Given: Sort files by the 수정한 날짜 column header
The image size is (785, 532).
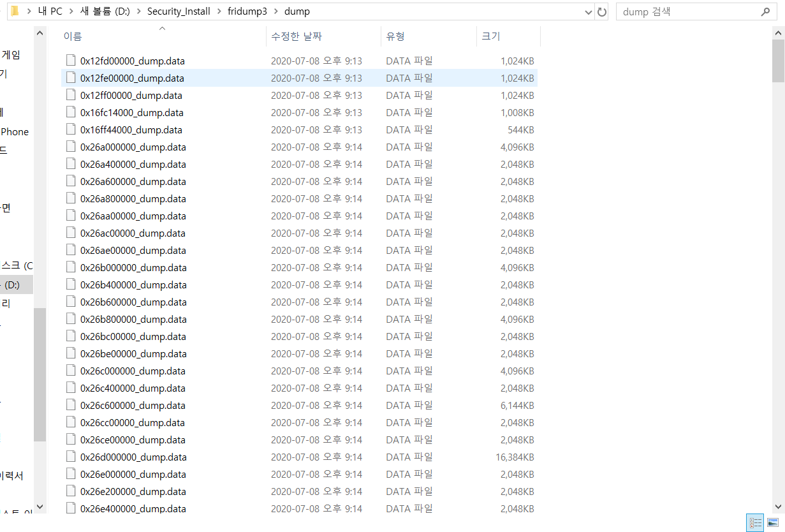Looking at the screenshot, I should coord(297,36).
